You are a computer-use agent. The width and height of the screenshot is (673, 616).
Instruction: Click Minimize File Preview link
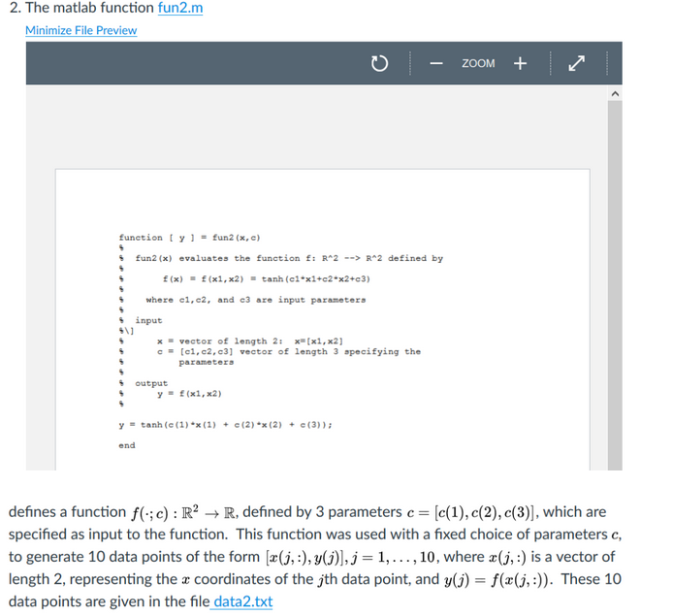click(81, 30)
